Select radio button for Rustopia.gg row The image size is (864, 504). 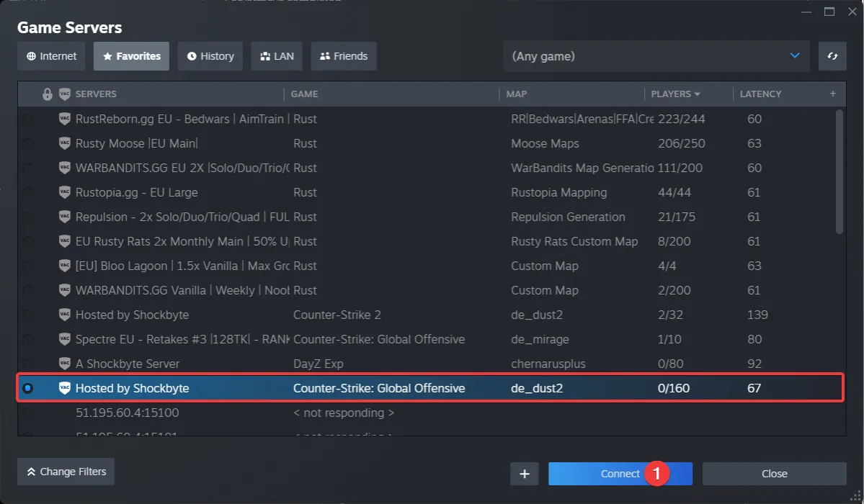tap(27, 192)
